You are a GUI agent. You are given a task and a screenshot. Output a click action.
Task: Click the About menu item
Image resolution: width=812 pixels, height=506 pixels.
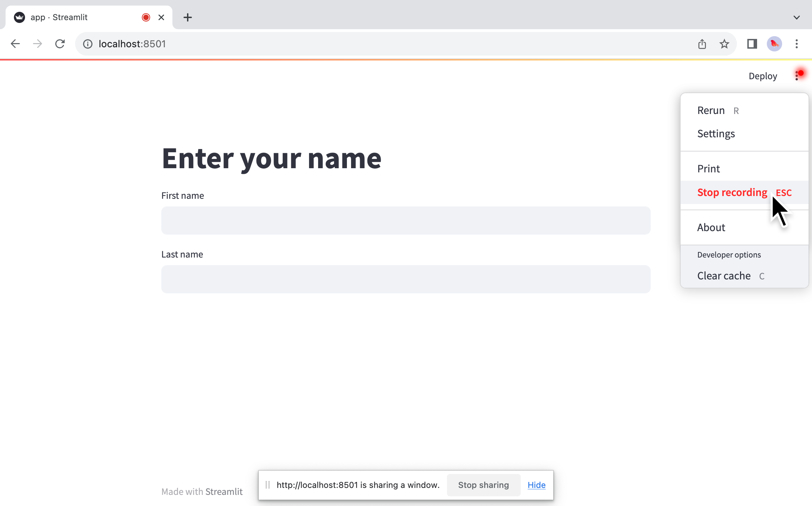(711, 227)
